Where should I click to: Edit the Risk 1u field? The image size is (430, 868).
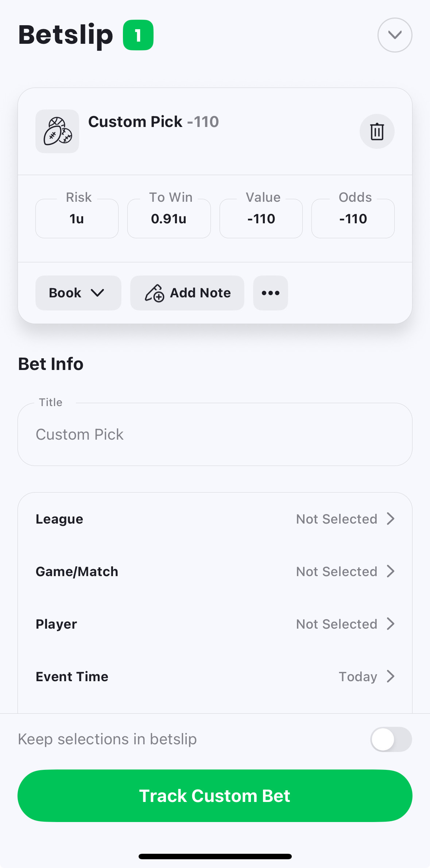pyautogui.click(x=77, y=218)
